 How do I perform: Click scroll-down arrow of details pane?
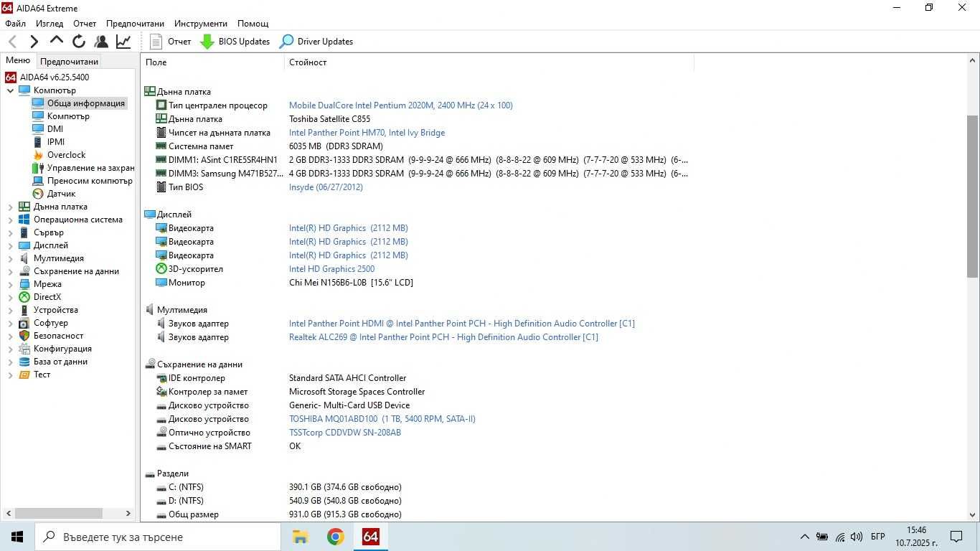click(973, 514)
